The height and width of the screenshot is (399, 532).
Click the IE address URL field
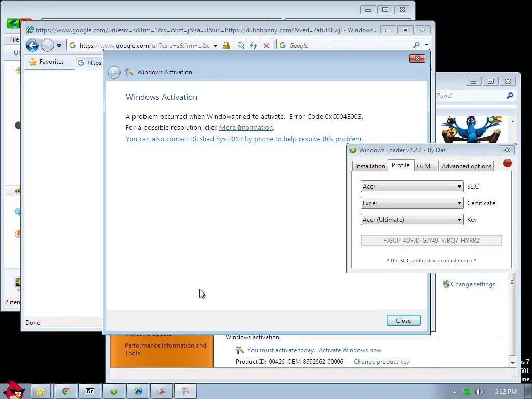coord(144,46)
